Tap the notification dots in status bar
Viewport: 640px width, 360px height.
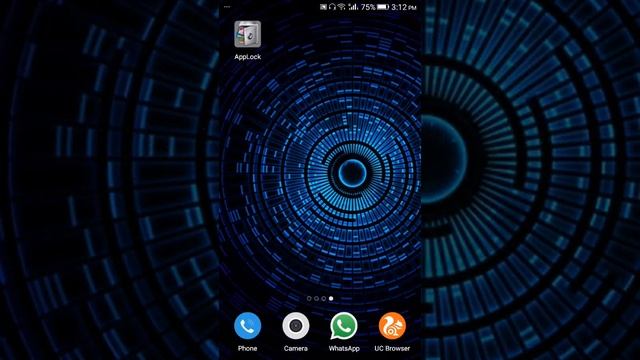(x=227, y=7)
